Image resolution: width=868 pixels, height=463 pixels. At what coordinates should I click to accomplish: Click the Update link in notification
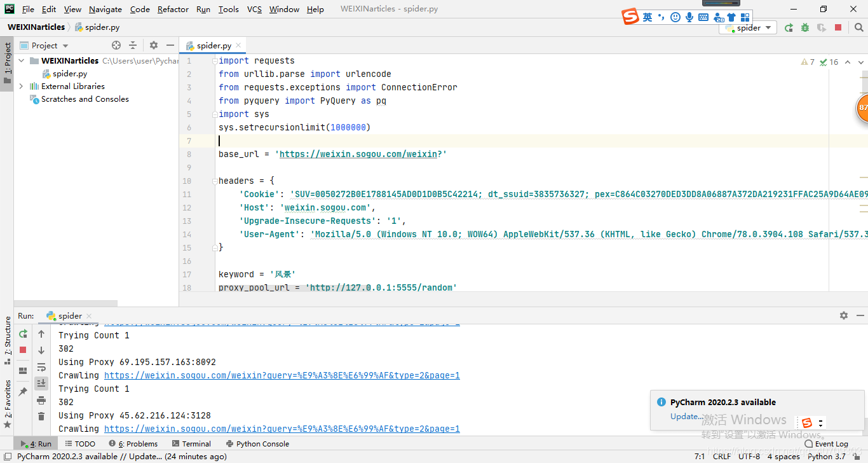coord(686,417)
